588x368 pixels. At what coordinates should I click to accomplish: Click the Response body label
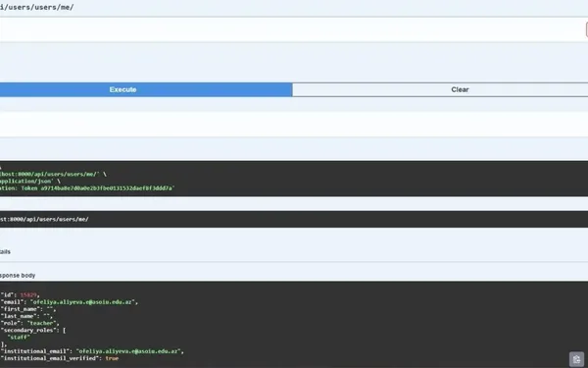[18, 275]
